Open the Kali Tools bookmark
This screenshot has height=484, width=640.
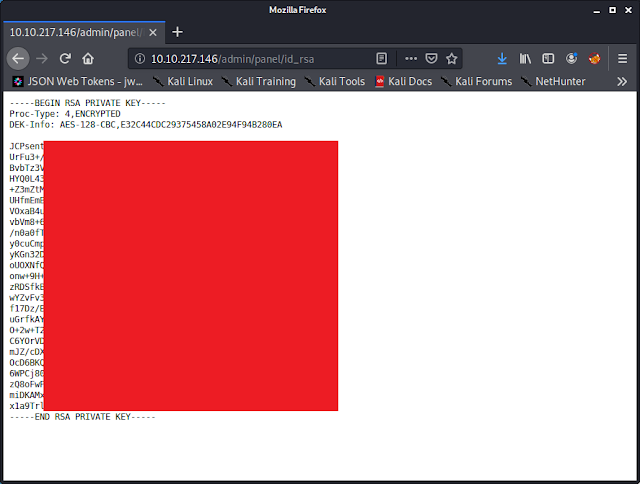335,82
